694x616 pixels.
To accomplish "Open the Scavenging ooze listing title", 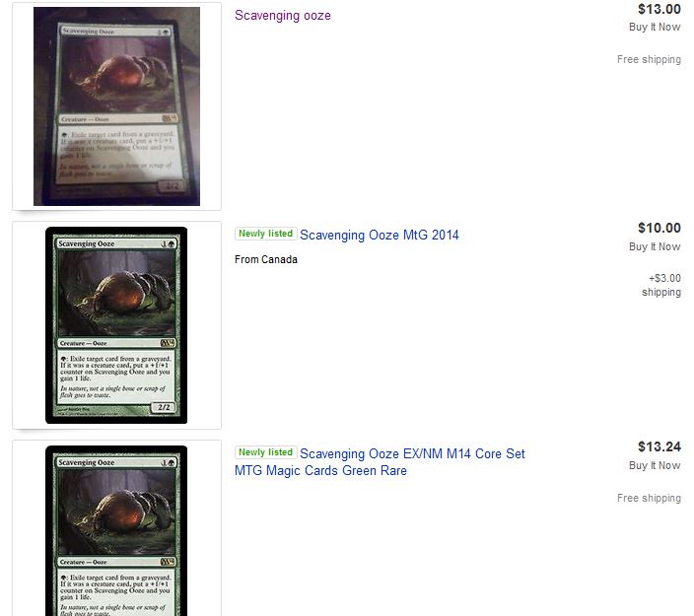I will 282,16.
